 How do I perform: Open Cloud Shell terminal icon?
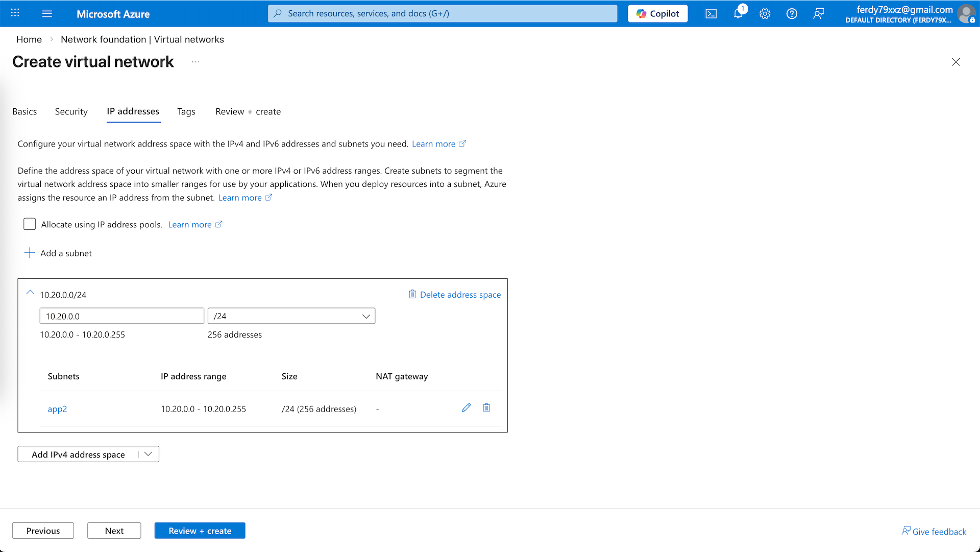click(x=711, y=14)
